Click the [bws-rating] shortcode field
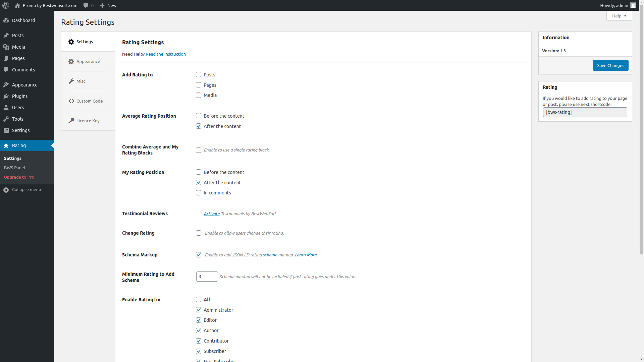This screenshot has width=644, height=362. tap(585, 112)
